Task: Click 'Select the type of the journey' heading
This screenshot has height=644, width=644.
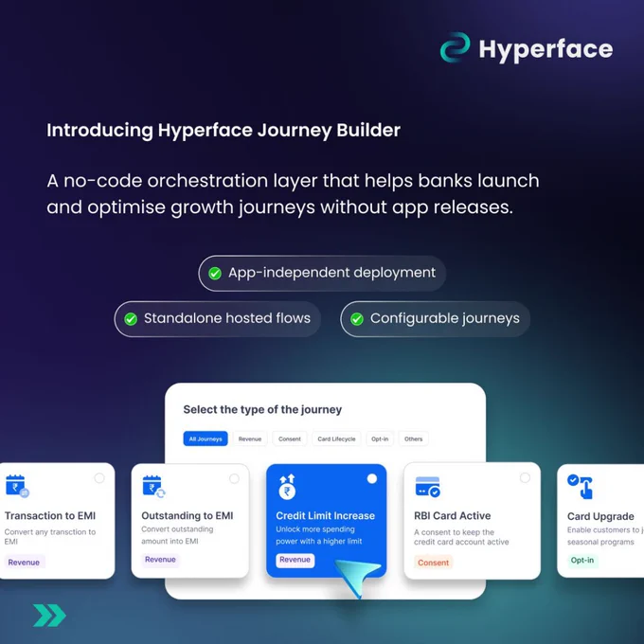Action: tap(262, 409)
